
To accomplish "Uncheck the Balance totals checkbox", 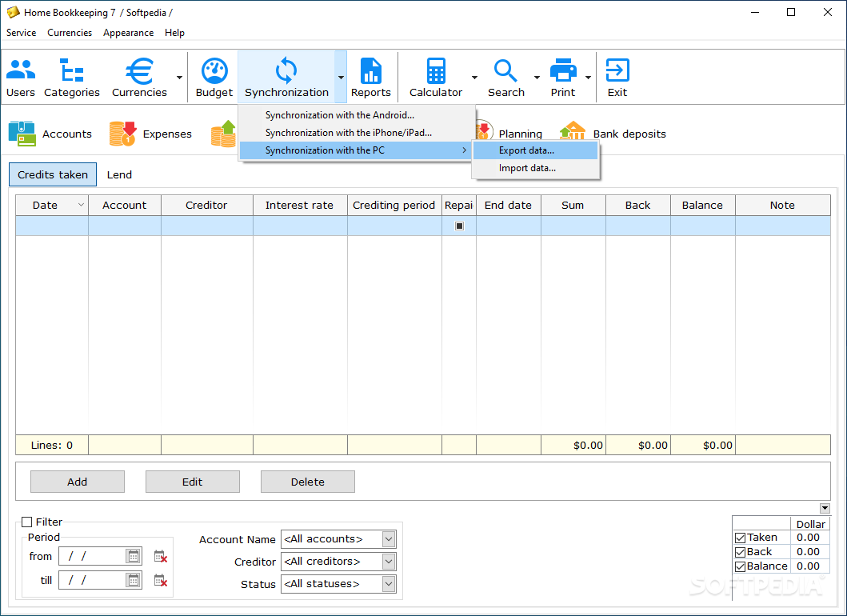I will 741,566.
